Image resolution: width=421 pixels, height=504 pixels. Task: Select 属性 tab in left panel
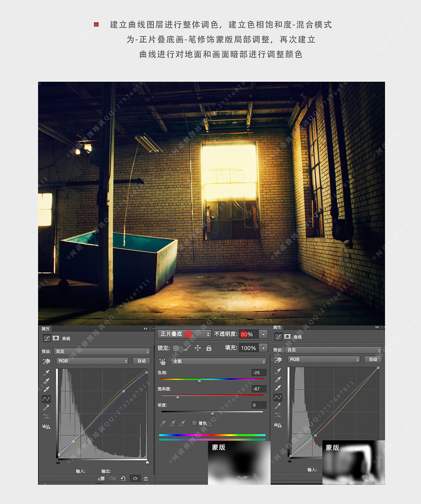click(x=46, y=328)
